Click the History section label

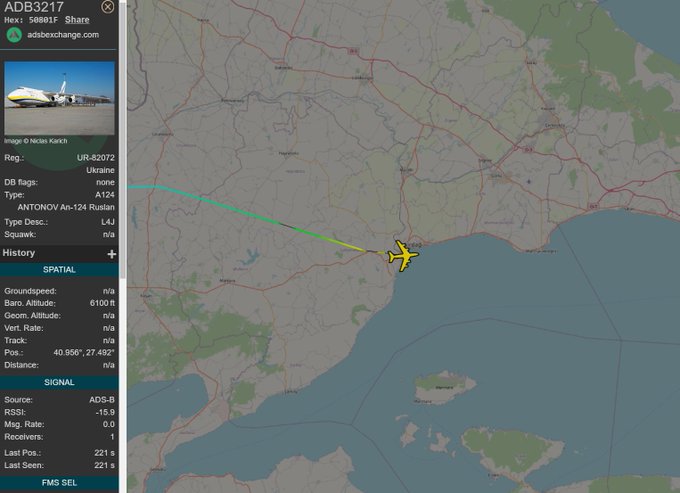[19, 253]
